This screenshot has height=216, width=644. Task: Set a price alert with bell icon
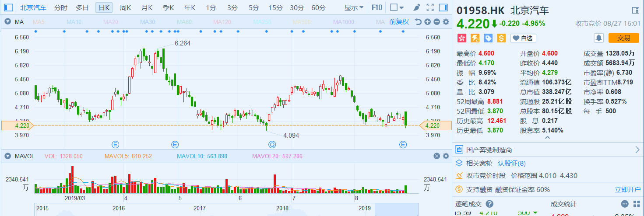[x=598, y=38]
